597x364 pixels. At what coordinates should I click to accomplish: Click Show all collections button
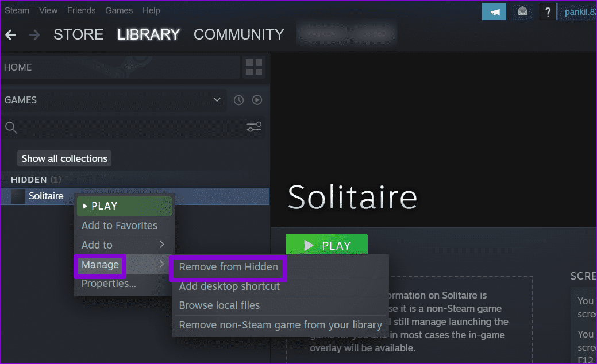click(64, 158)
